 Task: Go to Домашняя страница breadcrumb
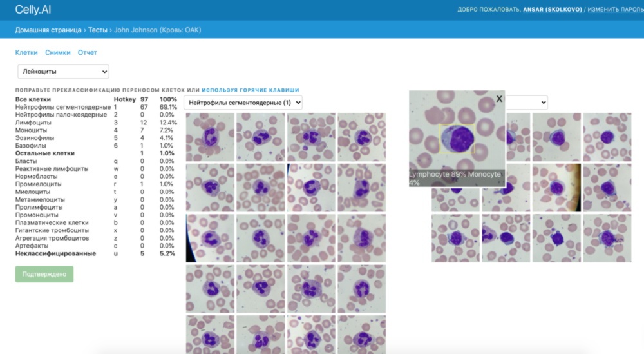click(x=48, y=30)
